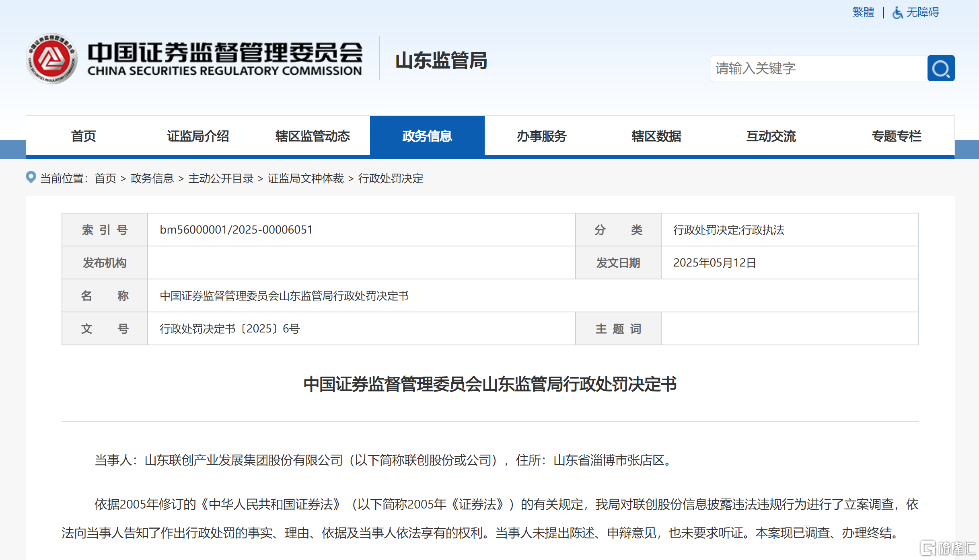Click the wheelchair accessibility icon

pyautogui.click(x=897, y=13)
